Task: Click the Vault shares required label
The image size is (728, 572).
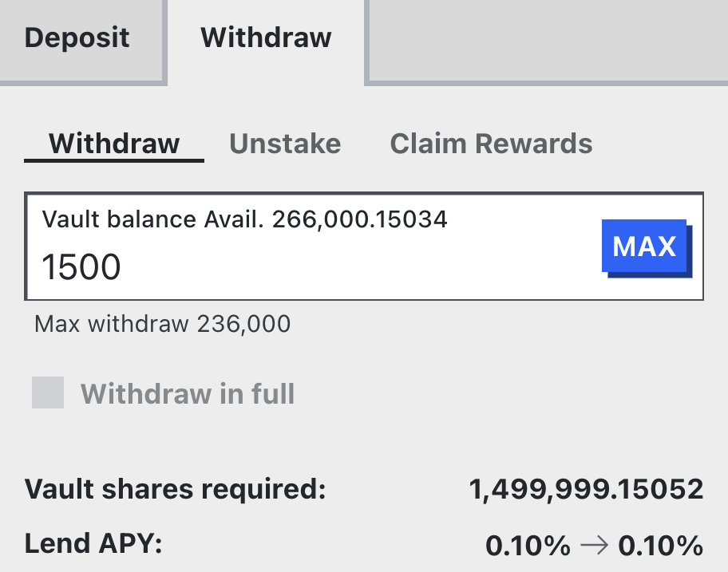Action: pyautogui.click(x=176, y=489)
